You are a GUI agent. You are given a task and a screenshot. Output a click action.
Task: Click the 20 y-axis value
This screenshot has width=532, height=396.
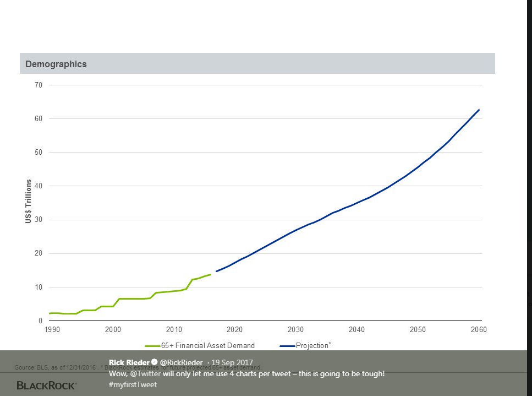39,253
